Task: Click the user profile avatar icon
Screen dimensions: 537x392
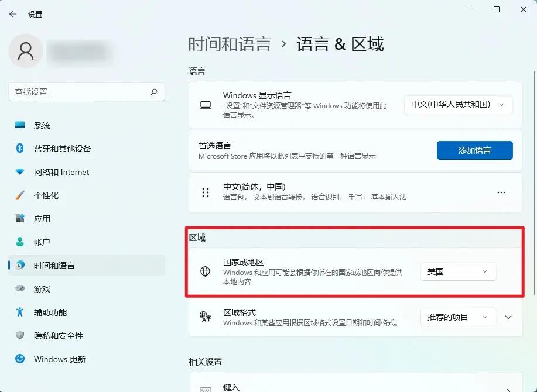Action: (x=25, y=51)
